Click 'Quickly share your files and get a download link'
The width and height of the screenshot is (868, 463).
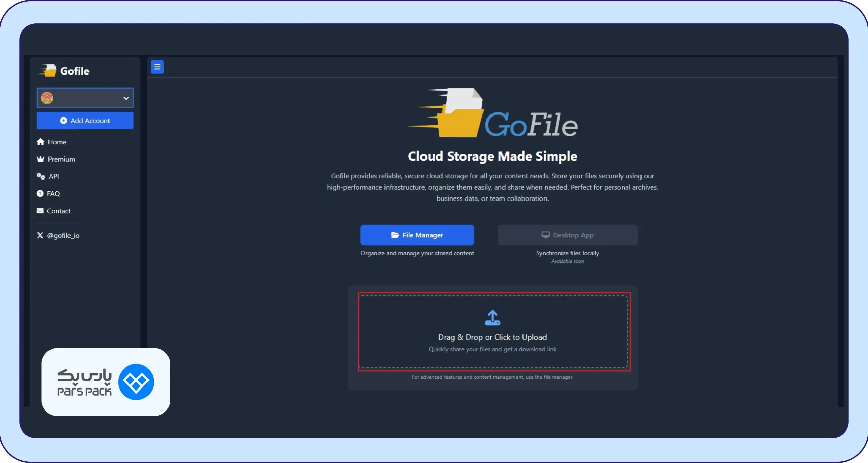click(492, 349)
